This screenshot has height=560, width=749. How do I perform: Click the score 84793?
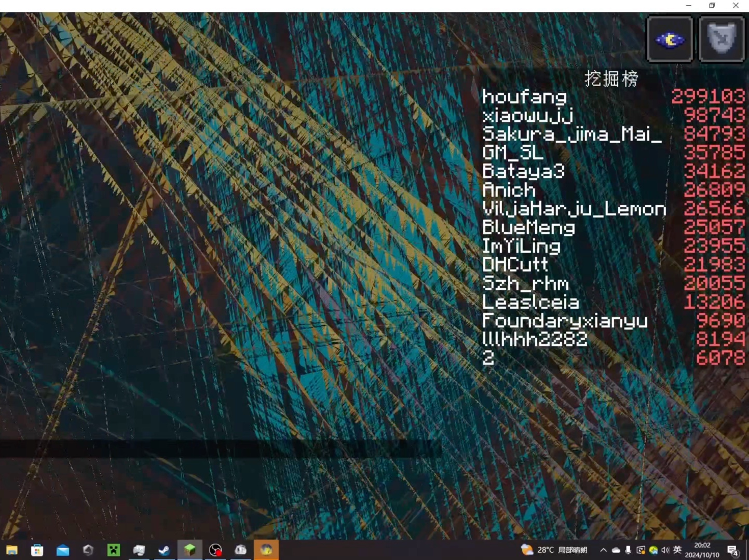point(714,134)
